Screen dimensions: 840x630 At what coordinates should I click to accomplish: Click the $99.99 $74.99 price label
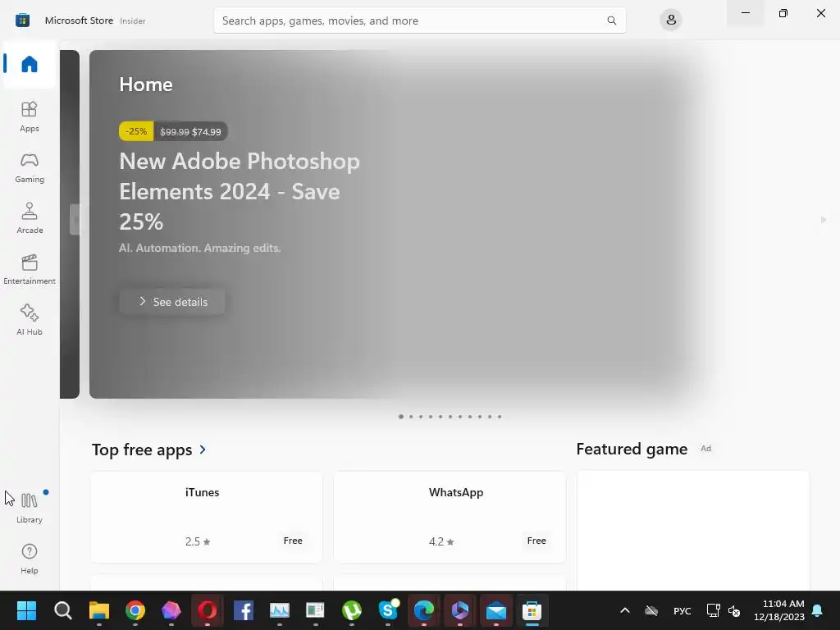pyautogui.click(x=190, y=132)
